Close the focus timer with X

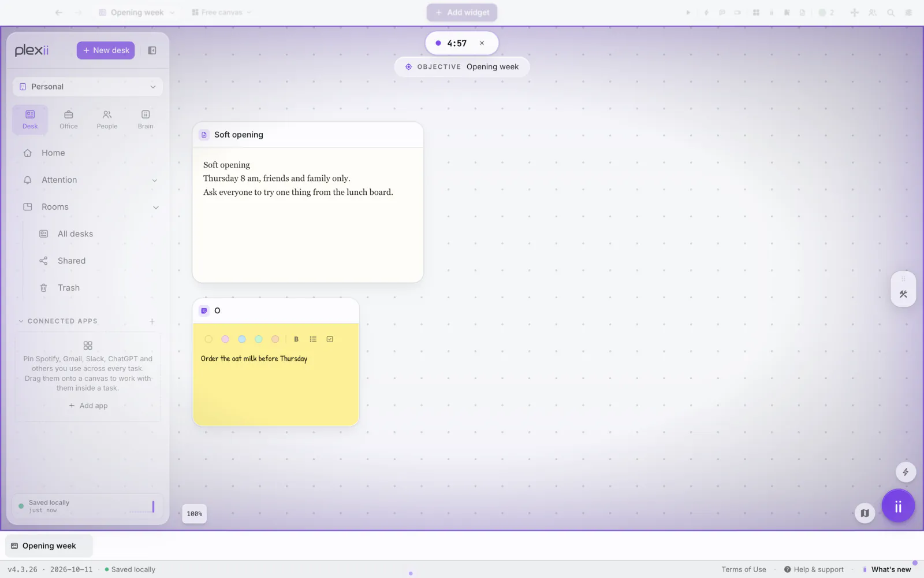tap(482, 43)
